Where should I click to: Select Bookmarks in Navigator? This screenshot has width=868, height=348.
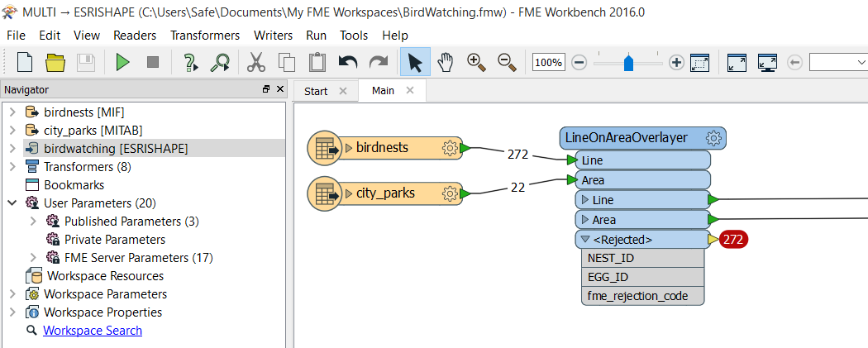click(x=74, y=185)
